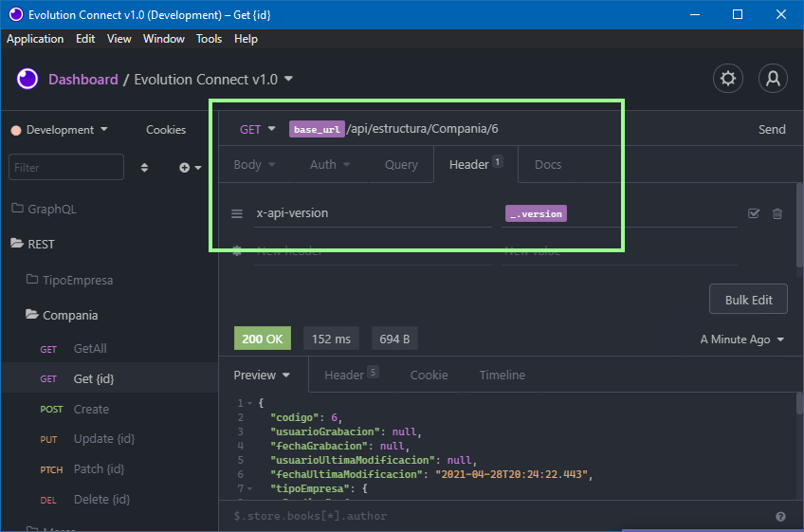
Task: Open the sort order icon next to the filter
Action: click(x=144, y=168)
